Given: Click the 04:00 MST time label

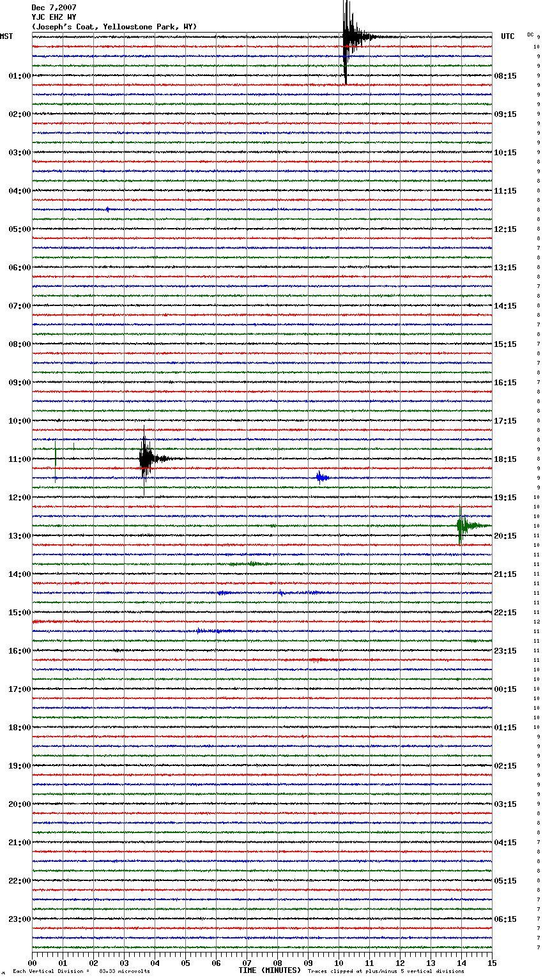Looking at the screenshot, I should pyautogui.click(x=20, y=190).
